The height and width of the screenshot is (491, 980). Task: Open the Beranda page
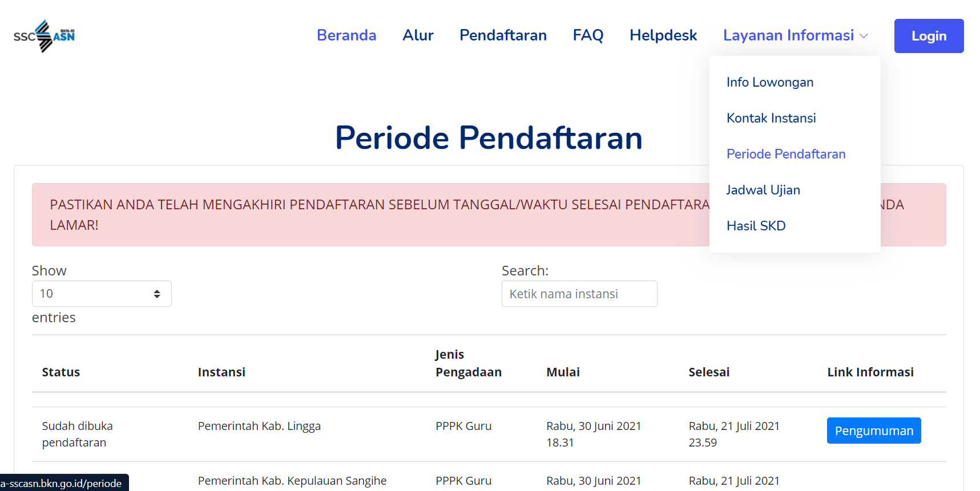346,35
